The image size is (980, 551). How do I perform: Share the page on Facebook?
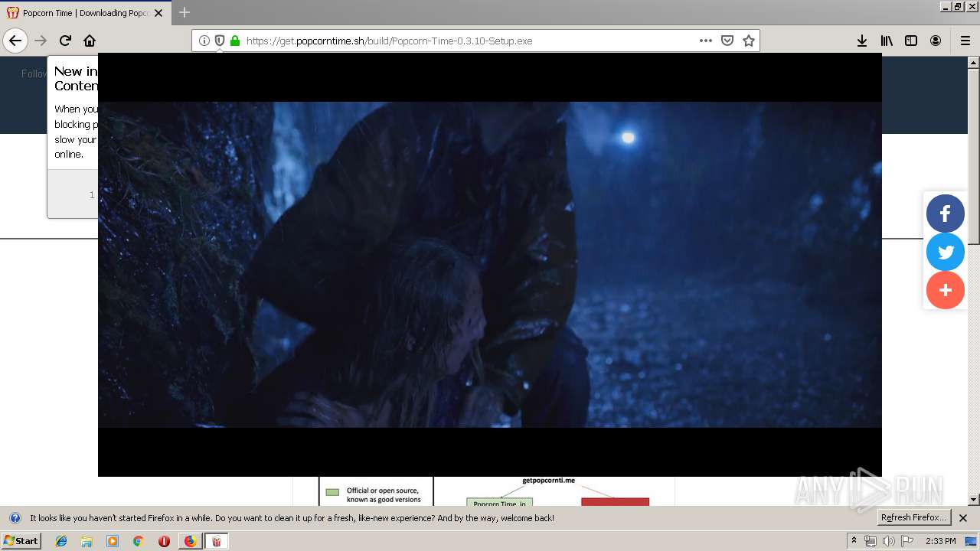click(x=946, y=214)
